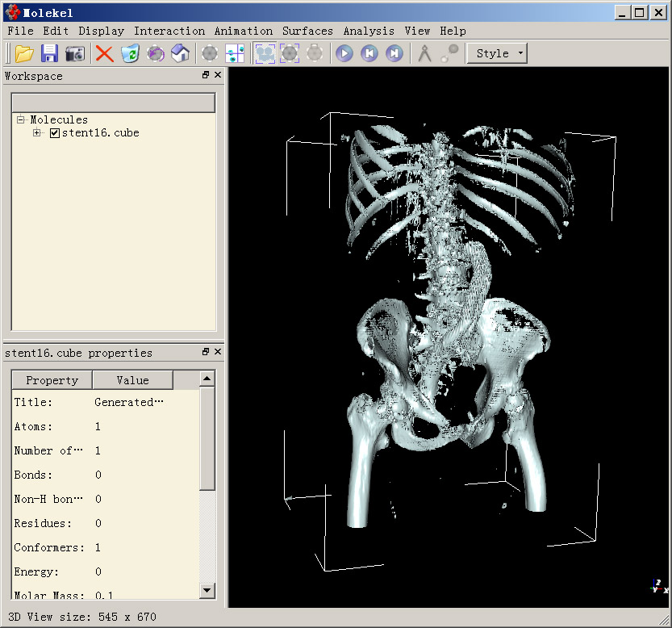Expand the stent16.cube tree node

(x=37, y=132)
